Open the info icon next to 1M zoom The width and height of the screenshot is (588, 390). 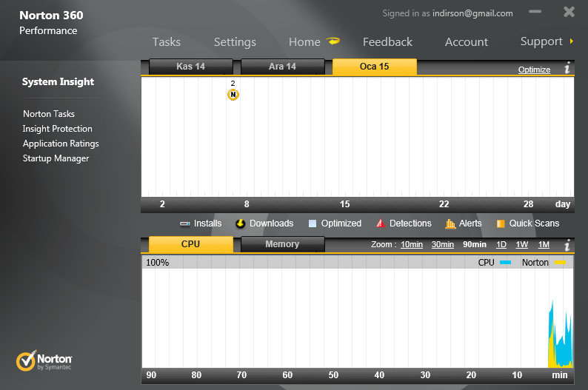click(x=567, y=245)
